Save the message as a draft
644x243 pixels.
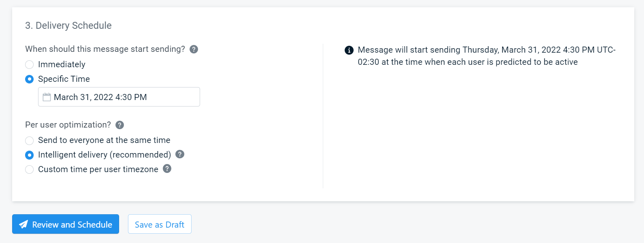(x=160, y=224)
